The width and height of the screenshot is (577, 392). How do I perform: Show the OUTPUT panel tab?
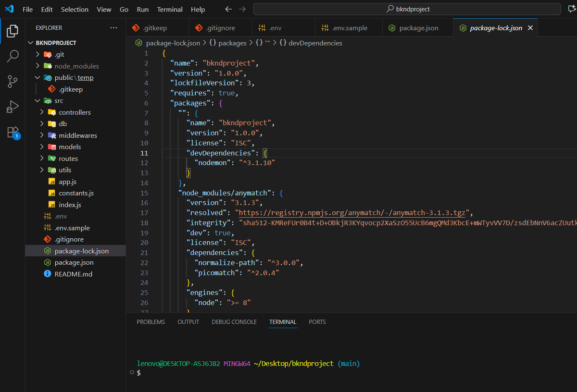(x=188, y=322)
